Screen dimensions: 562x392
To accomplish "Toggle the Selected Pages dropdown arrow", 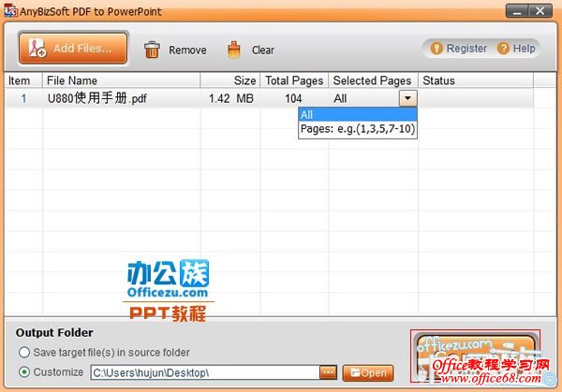I will [x=407, y=98].
